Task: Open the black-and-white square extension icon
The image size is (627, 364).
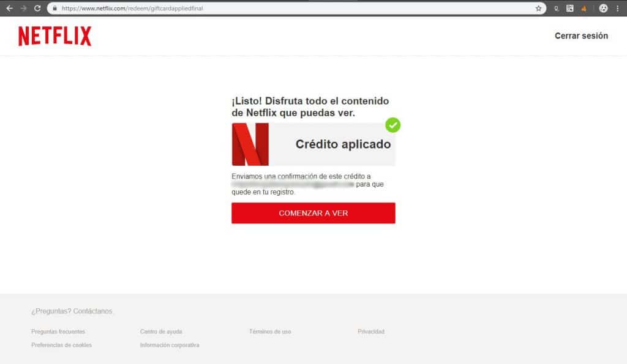Action: 570,8
